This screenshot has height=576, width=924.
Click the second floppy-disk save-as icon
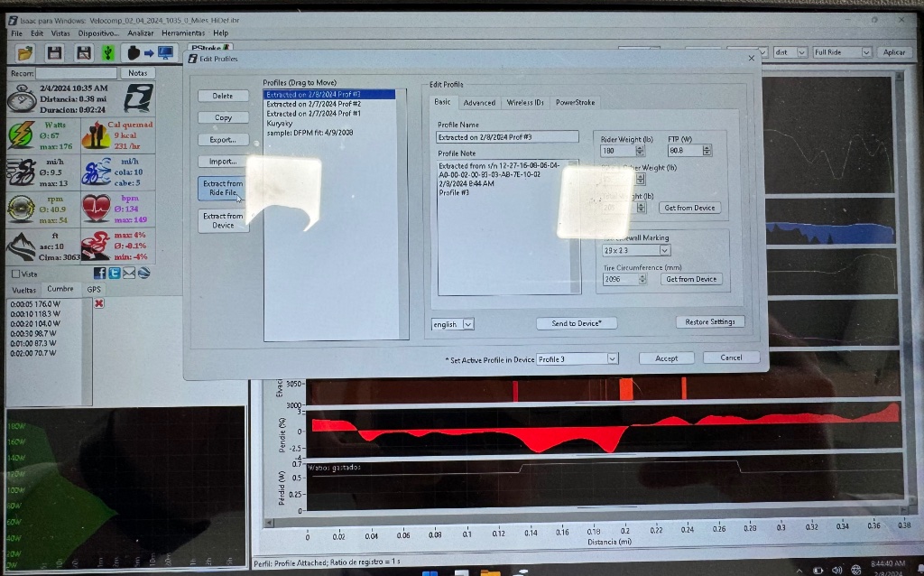tap(83, 53)
